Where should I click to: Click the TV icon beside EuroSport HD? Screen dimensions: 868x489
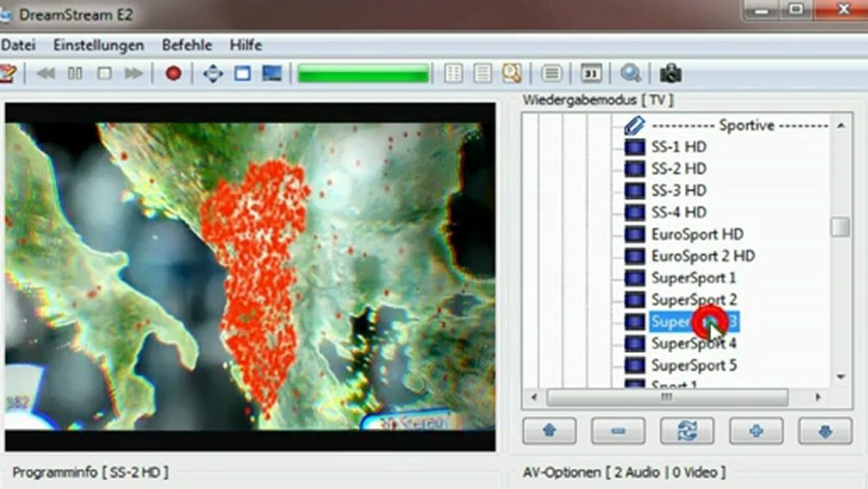coord(635,234)
